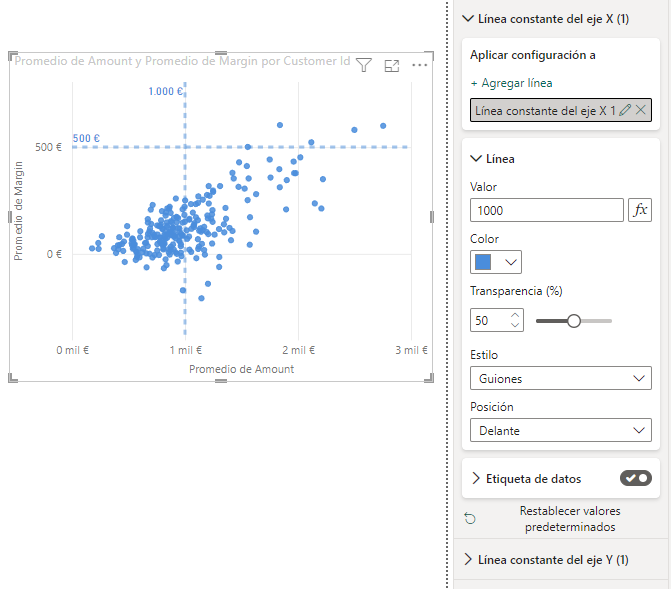
Task: Click the reset arrow icon beside Restablecer
Action: click(470, 519)
